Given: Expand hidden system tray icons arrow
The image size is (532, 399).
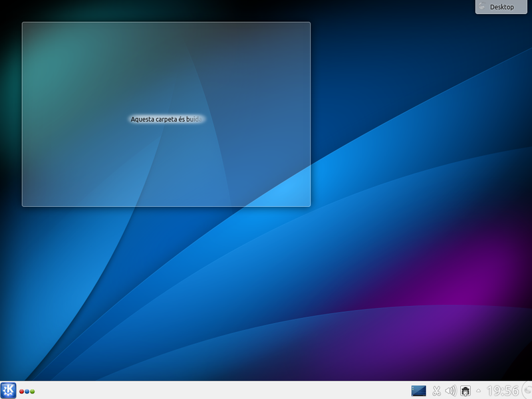Looking at the screenshot, I should pos(478,391).
